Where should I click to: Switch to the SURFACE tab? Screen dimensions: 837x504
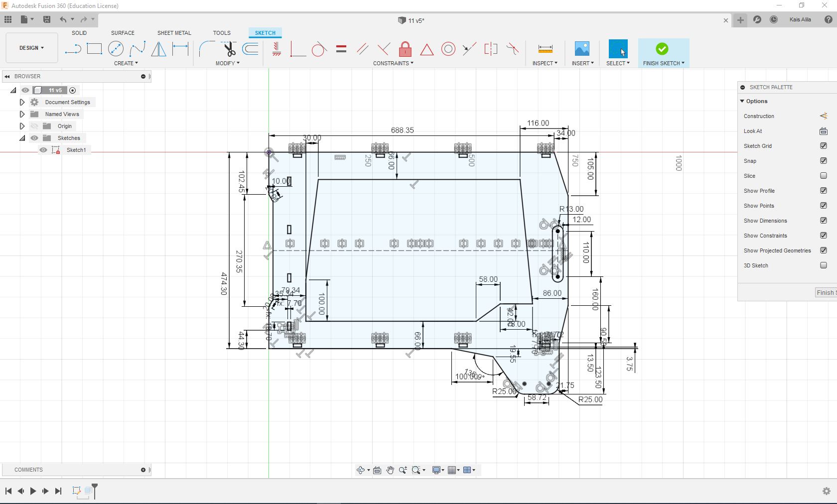click(123, 33)
